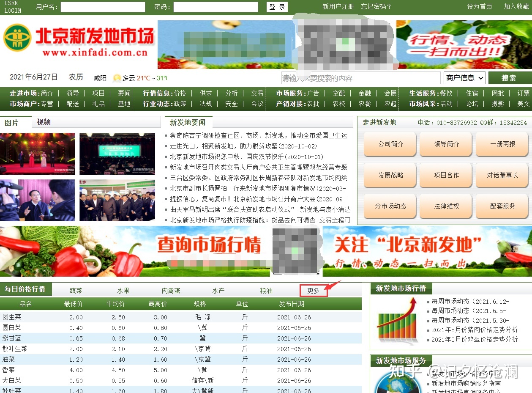Select the 蔬菜 price category tab
532x393 pixels.
point(76,291)
